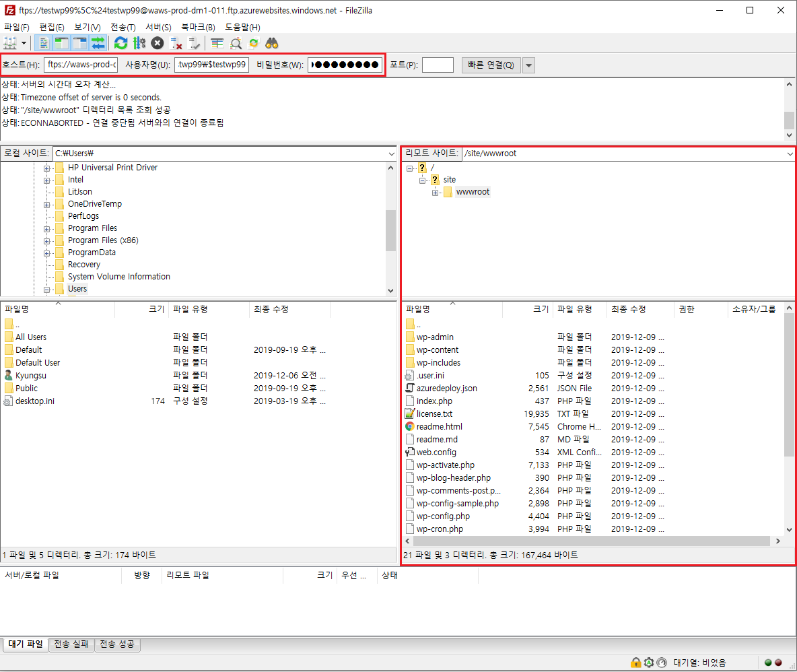Reconnect to the last server

pos(194,44)
